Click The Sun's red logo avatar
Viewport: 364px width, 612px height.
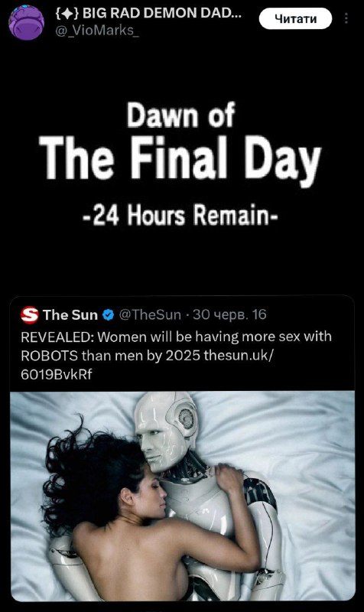pos(30,315)
